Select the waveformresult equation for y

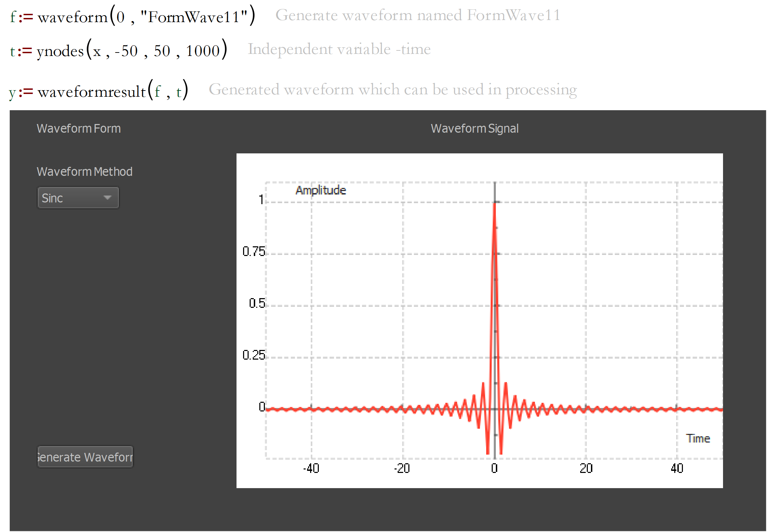(99, 90)
